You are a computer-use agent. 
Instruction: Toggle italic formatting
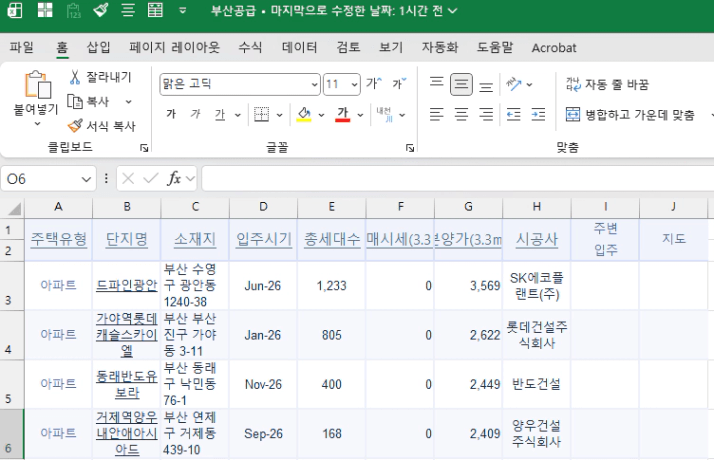tap(195, 114)
